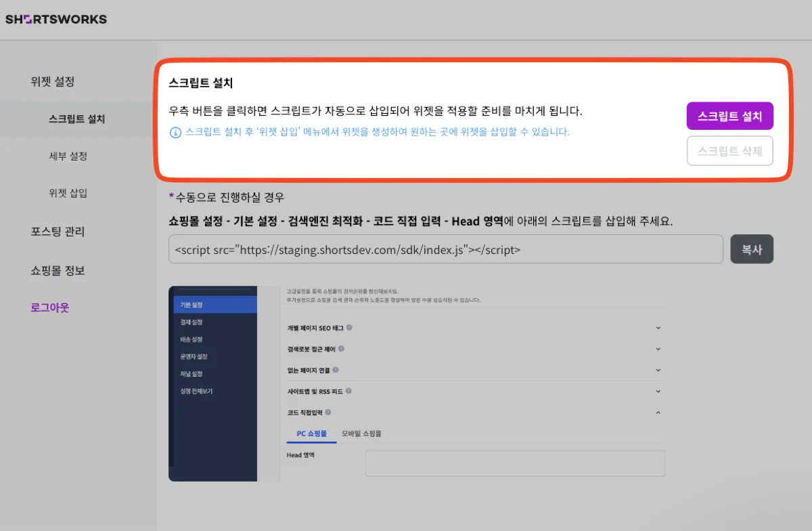812x531 pixels.
Task: Select 기본 설정 in the guide image menu
Action: tap(215, 305)
